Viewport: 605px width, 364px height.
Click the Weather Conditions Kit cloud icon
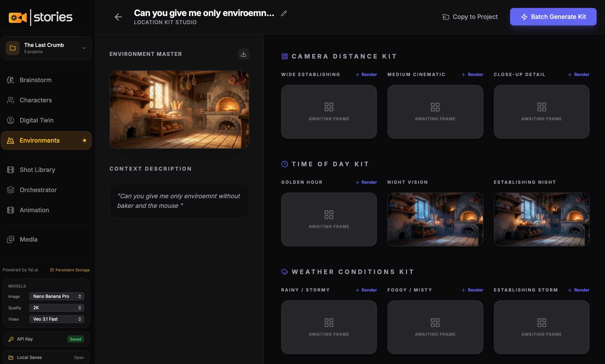pos(285,272)
